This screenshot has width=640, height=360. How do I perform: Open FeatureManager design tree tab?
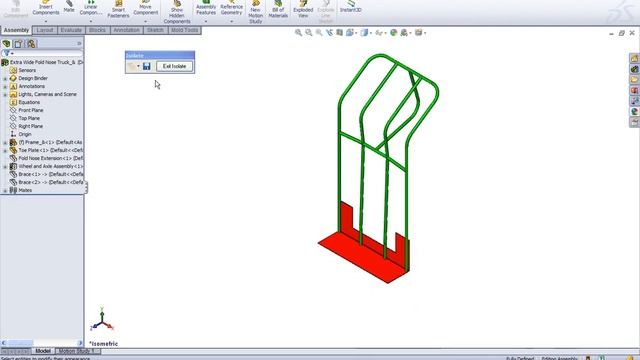6,44
